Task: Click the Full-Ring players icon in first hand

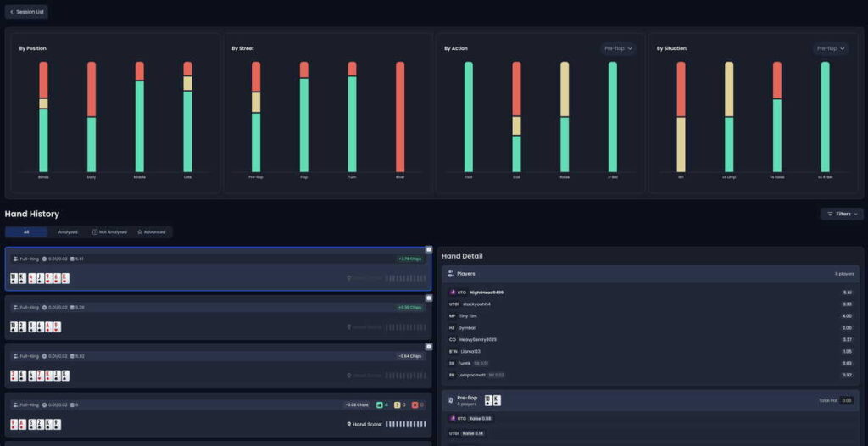Action: [15, 259]
